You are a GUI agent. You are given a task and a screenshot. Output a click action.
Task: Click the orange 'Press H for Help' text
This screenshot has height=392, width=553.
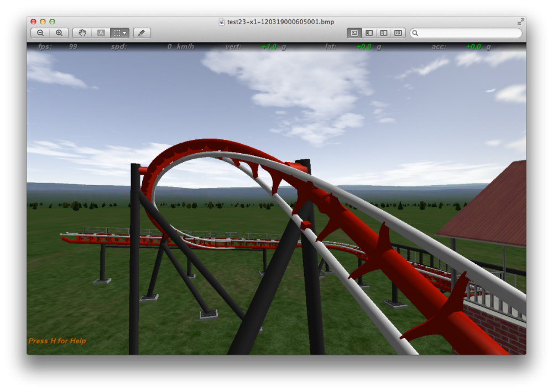(x=57, y=341)
